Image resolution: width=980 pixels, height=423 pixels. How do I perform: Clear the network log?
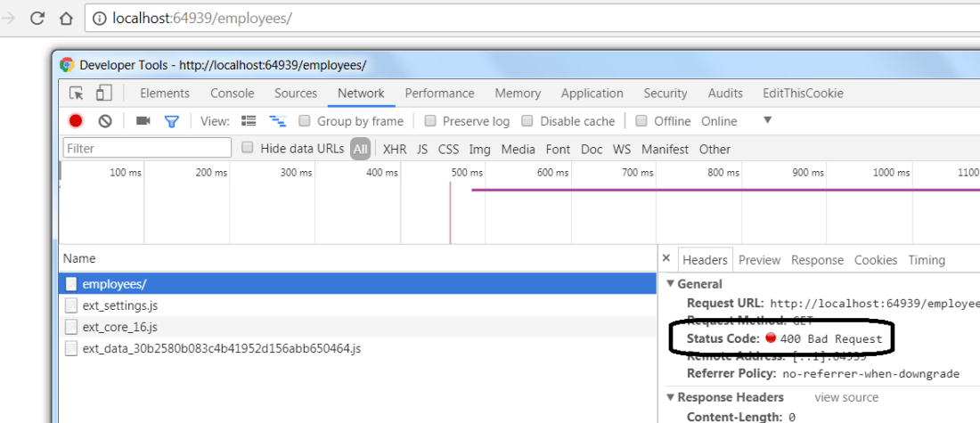tap(105, 121)
